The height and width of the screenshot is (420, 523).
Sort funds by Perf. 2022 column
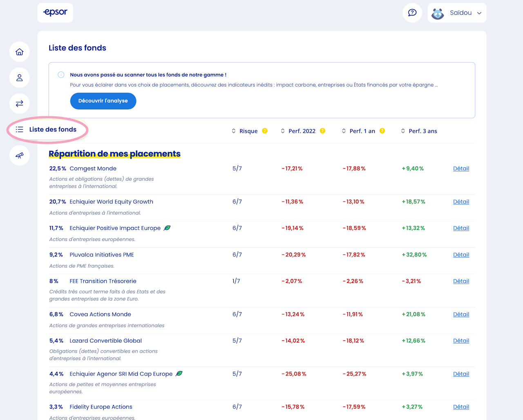tap(298, 131)
